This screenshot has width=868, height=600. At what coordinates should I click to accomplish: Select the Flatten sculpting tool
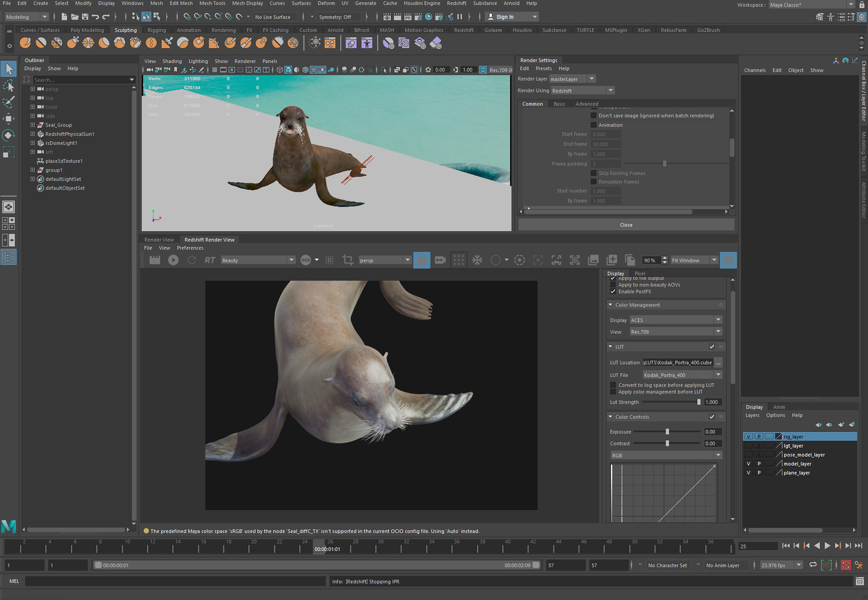click(104, 43)
